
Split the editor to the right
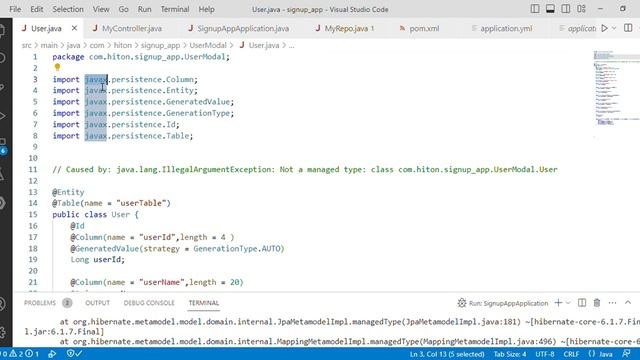[x=628, y=28]
